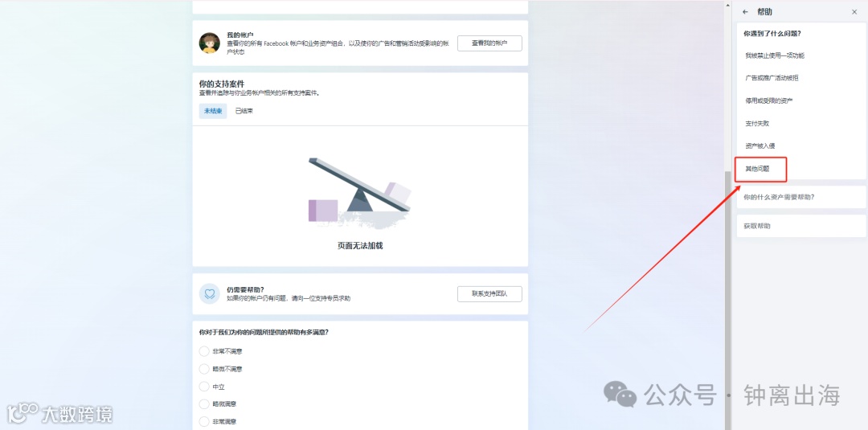The height and width of the screenshot is (430, 868).
Task: Pick the 非常满意 radio option
Action: click(203, 421)
